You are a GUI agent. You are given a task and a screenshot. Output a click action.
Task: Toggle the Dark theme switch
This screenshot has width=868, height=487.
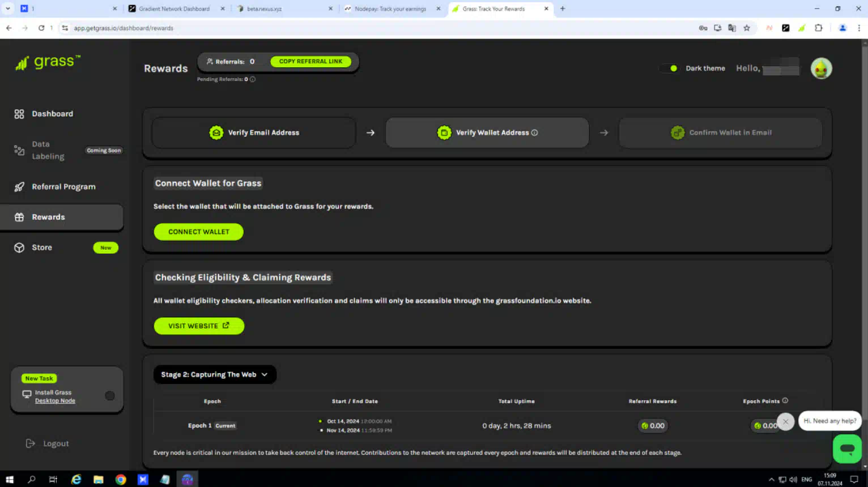pos(669,68)
